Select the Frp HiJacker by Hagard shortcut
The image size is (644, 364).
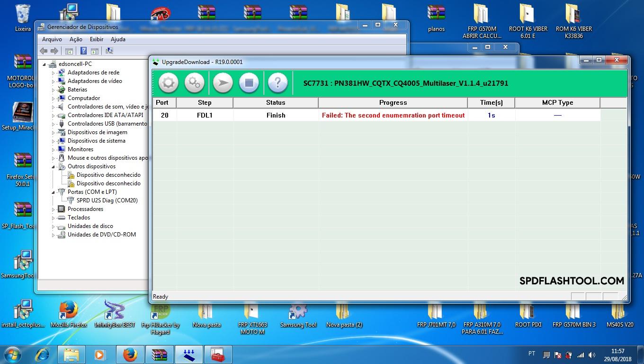pos(161,318)
